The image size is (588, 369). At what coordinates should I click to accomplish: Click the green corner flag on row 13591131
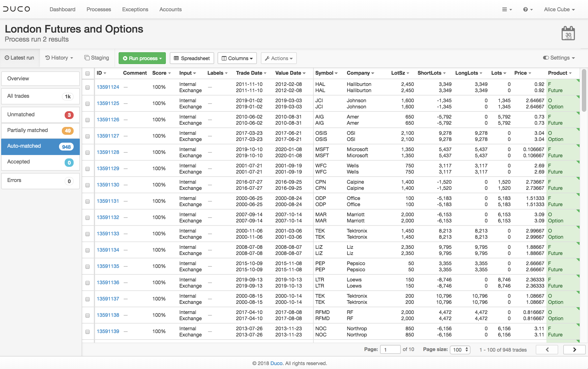578,195
